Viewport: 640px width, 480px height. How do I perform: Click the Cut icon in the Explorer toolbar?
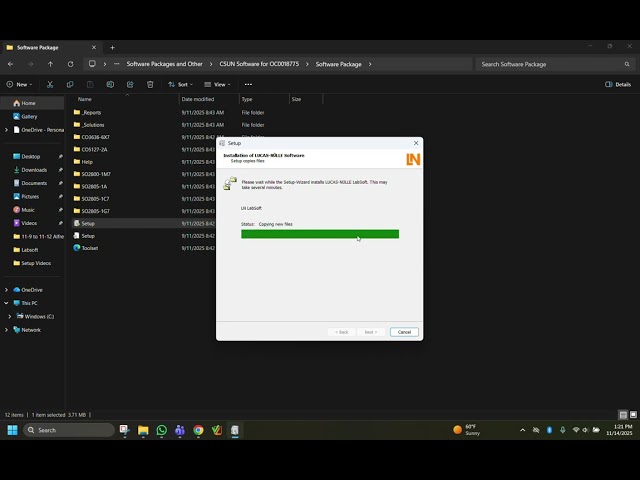click(50, 84)
